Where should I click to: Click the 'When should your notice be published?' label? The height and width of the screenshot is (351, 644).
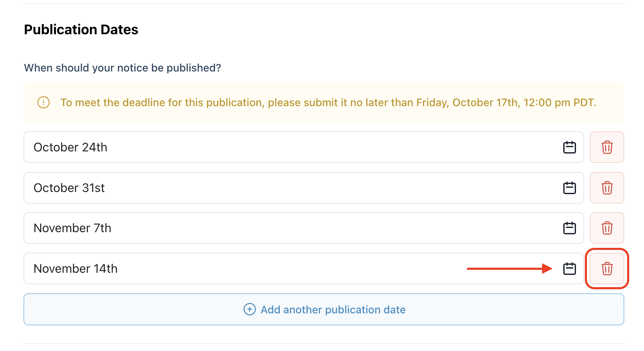pos(123,68)
